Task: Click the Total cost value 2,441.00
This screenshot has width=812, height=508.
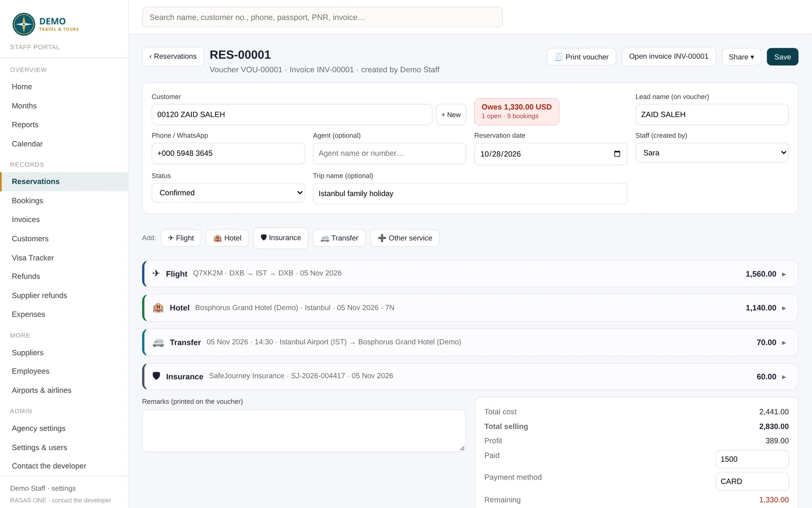Action: (x=774, y=412)
